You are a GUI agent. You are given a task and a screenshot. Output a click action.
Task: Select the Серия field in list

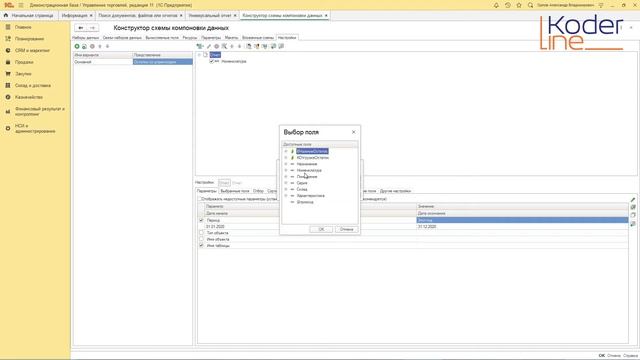click(x=302, y=183)
